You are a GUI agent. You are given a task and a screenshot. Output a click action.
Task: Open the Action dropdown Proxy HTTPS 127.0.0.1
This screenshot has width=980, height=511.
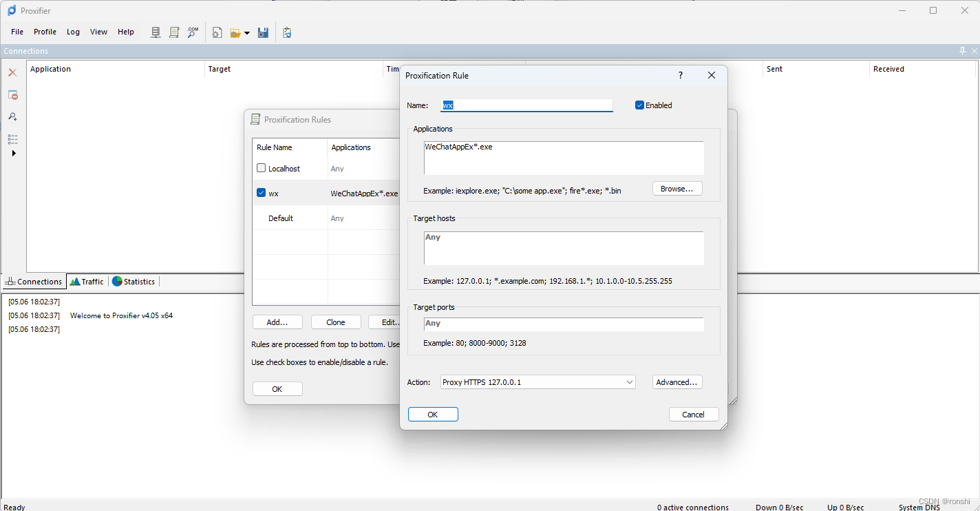[x=537, y=382]
